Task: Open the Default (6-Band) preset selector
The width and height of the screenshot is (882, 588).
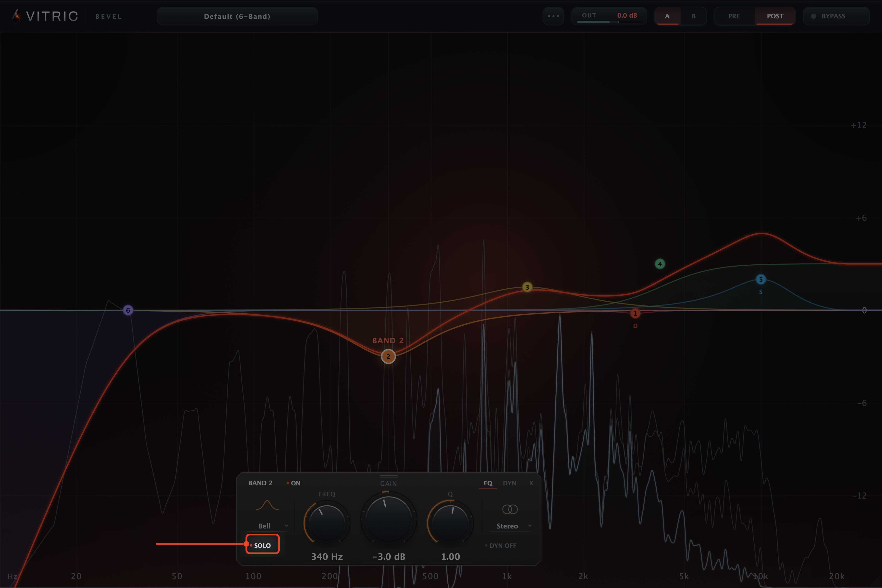Action: (x=237, y=16)
